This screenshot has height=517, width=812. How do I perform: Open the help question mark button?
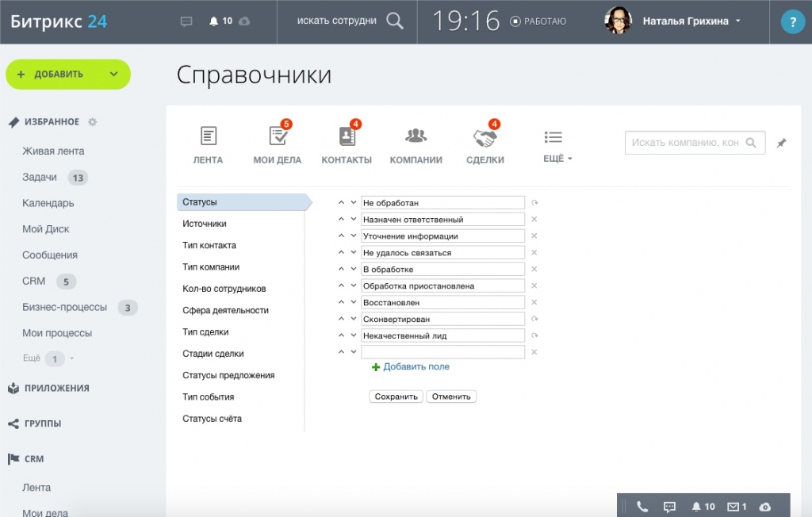(792, 21)
